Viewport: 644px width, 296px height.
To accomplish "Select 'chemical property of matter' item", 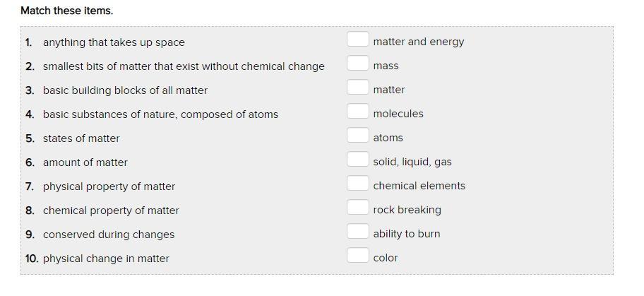I will coord(111,211).
